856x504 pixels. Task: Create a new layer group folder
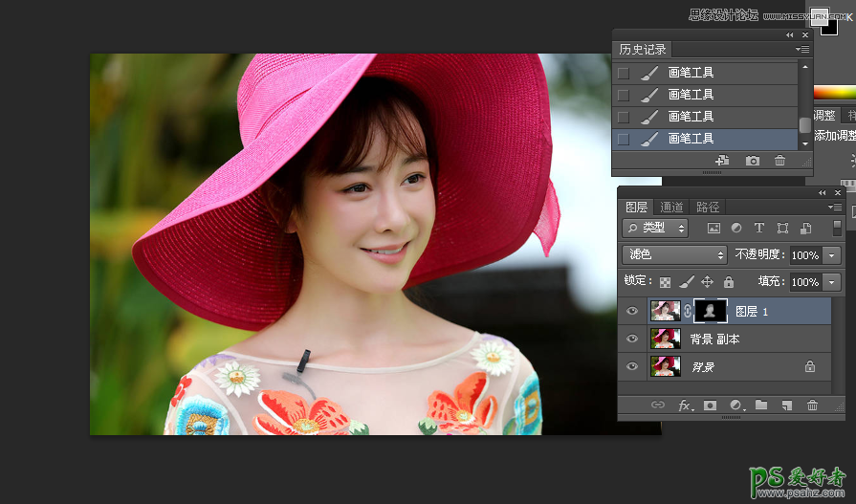click(761, 405)
